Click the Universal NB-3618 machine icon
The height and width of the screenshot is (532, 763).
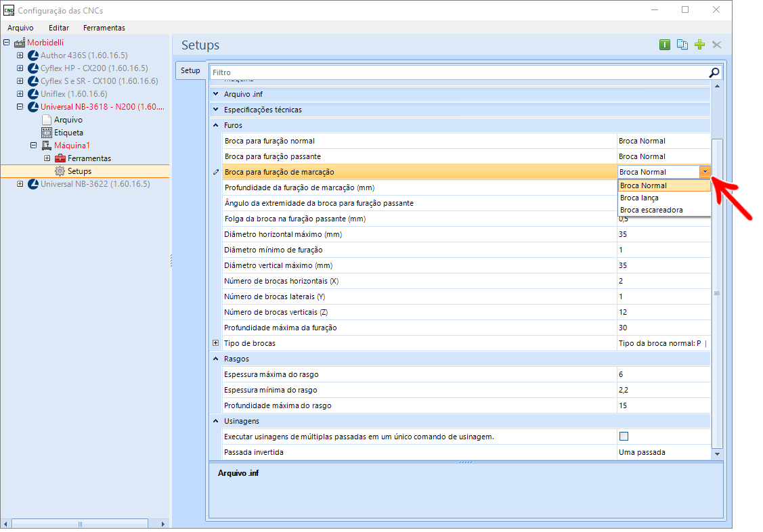[x=33, y=107]
